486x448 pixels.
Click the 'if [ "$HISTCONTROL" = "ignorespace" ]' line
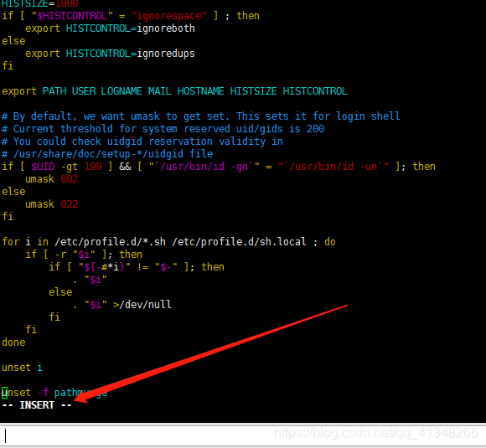tap(131, 16)
